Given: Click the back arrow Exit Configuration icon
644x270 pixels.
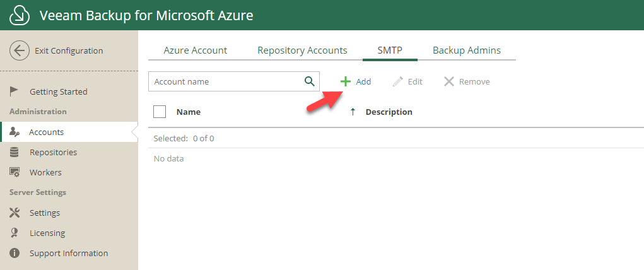Looking at the screenshot, I should [x=20, y=51].
